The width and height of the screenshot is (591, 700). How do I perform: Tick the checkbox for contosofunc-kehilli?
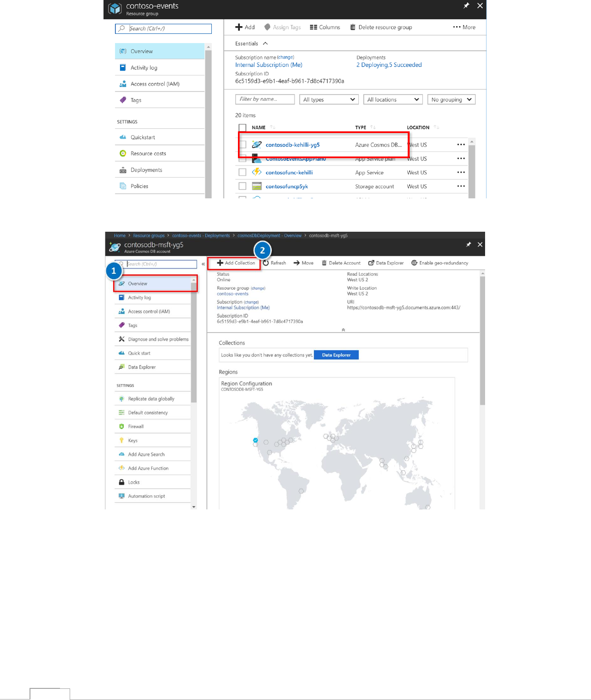click(243, 172)
